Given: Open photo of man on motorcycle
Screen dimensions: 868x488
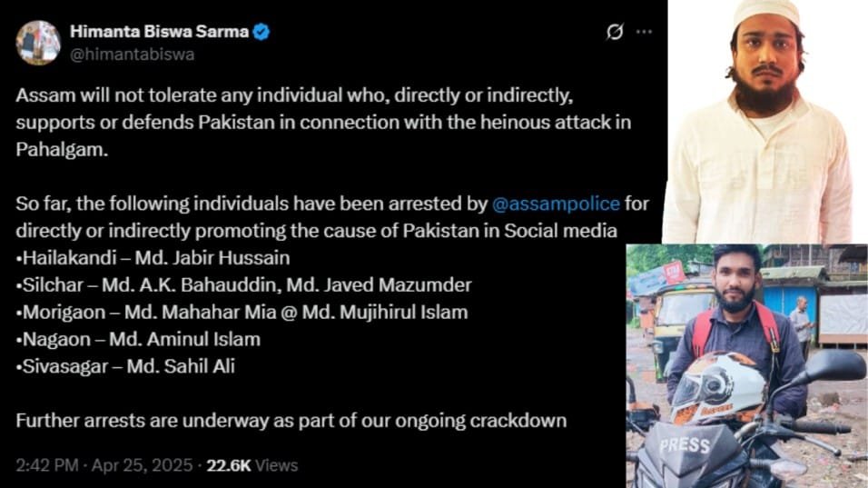Looking at the screenshot, I should click(x=746, y=365).
